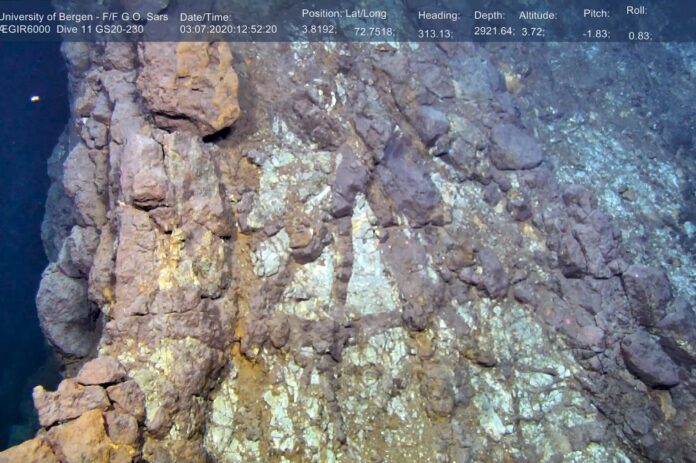The width and height of the screenshot is (696, 463).
Task: Click the 'Roll:' label
Action: pyautogui.click(x=637, y=10)
